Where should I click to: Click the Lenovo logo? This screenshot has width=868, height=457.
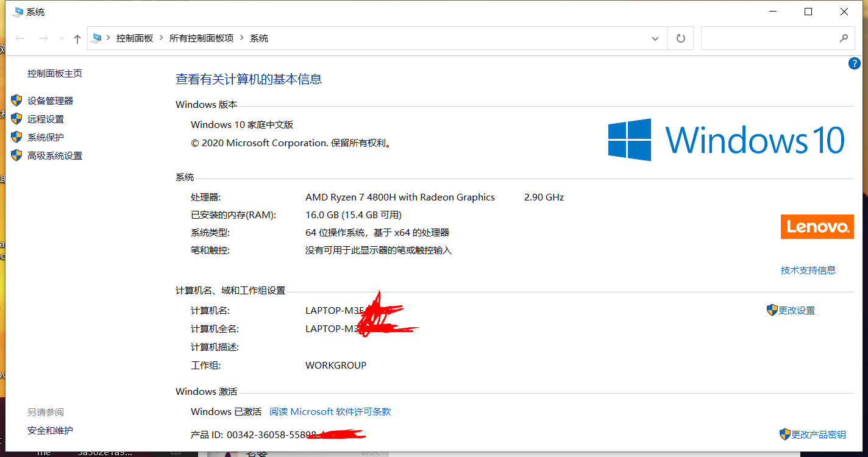817,227
